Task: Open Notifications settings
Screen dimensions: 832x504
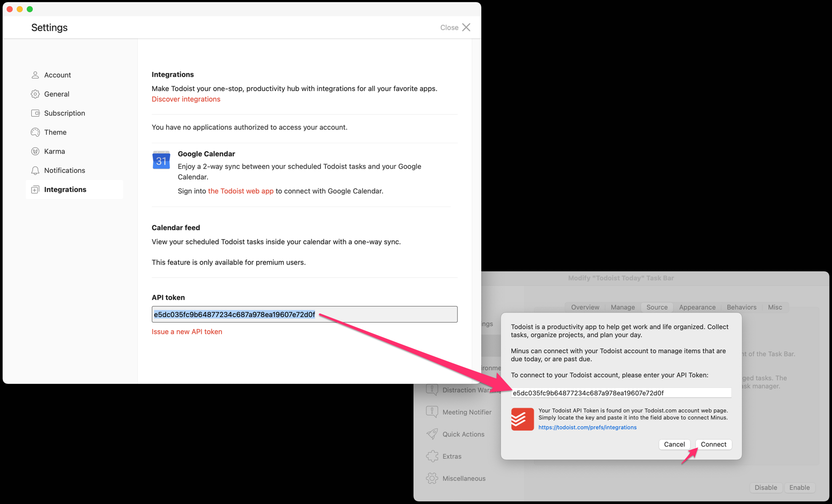Action: coord(74,170)
